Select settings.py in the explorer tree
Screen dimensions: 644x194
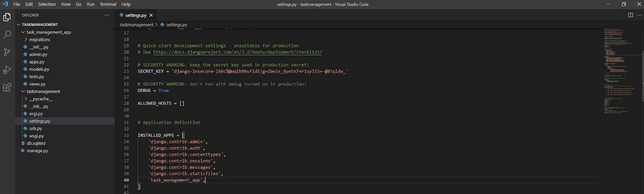pyautogui.click(x=65, y=121)
